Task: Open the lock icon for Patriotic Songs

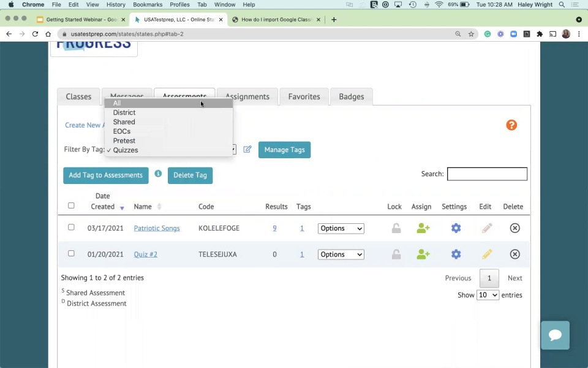Action: point(396,228)
